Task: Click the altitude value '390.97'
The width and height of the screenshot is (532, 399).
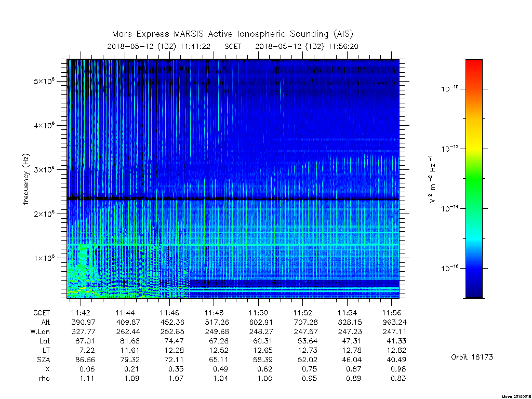Action: [x=84, y=322]
